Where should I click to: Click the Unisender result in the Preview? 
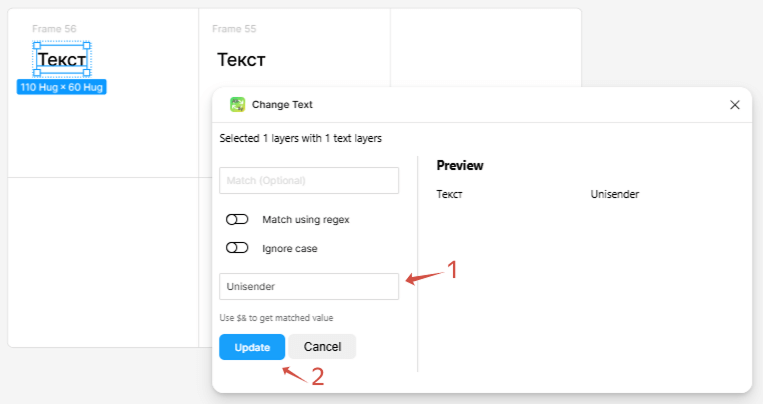click(x=614, y=194)
